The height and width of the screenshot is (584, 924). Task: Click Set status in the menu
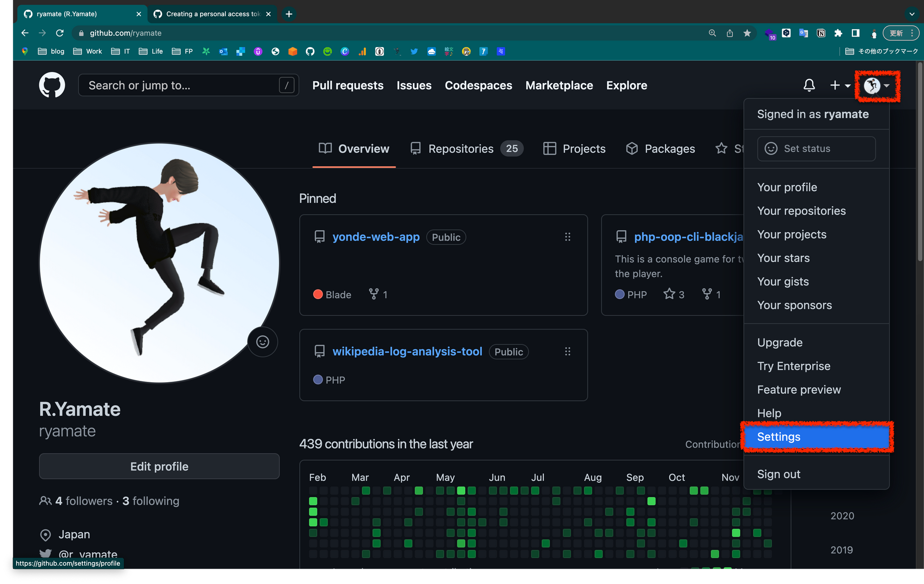(x=816, y=149)
